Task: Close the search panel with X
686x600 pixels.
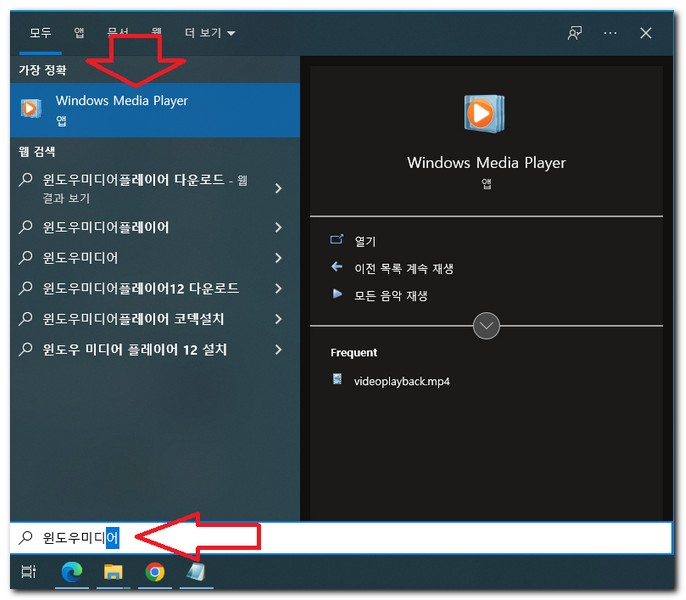Action: (x=646, y=33)
